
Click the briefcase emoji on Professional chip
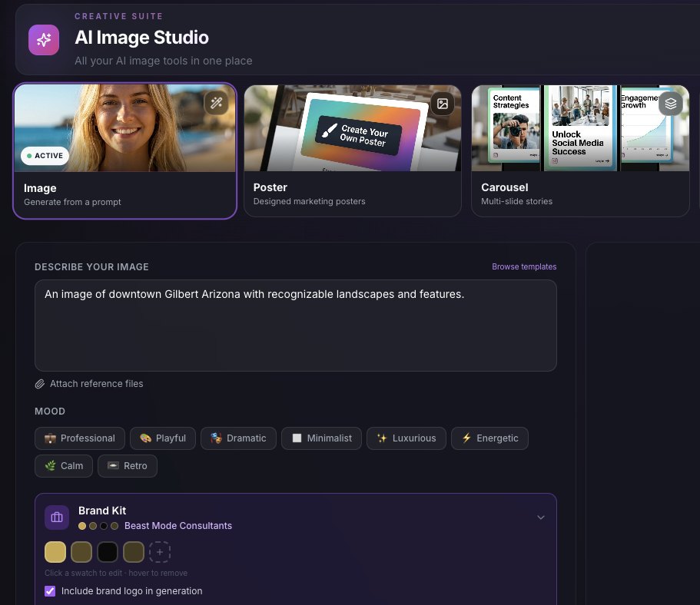point(50,438)
